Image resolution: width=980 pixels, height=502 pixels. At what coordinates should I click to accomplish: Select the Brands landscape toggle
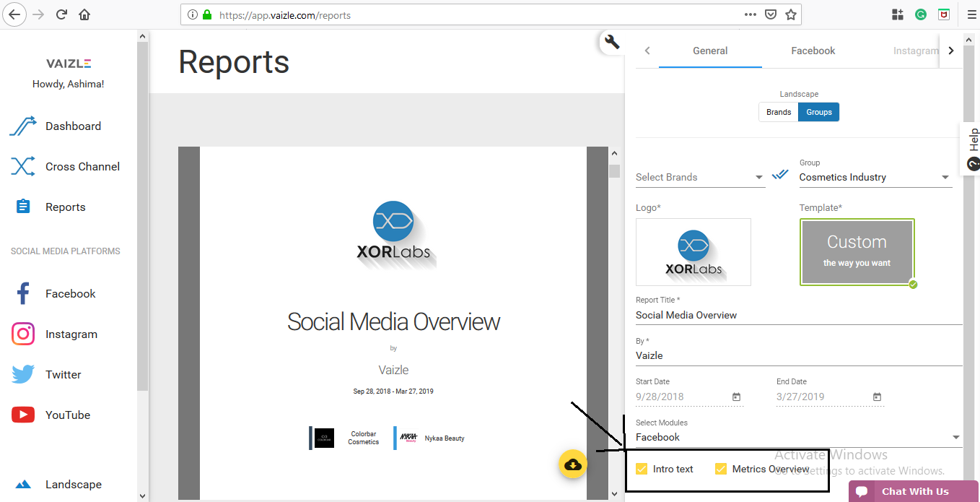(x=779, y=112)
